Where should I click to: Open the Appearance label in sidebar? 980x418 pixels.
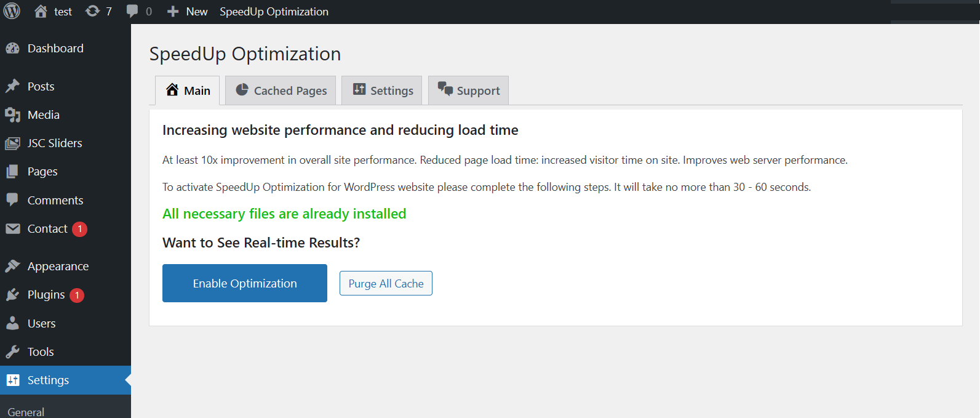(x=58, y=267)
